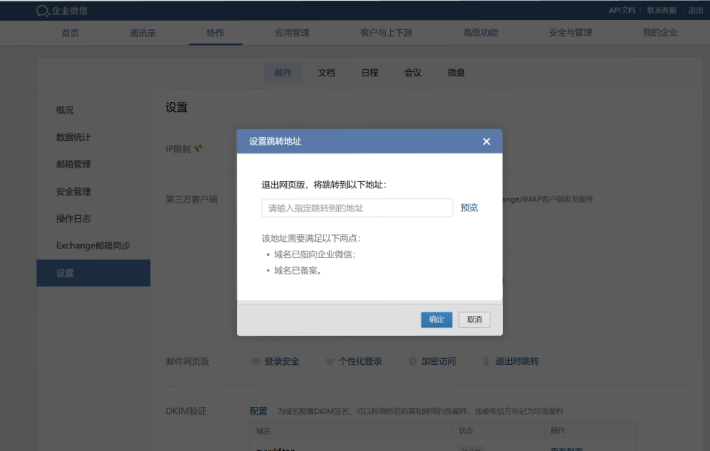Click the 登录安全 icon
Viewport: 710px width, 451px height.
255,361
